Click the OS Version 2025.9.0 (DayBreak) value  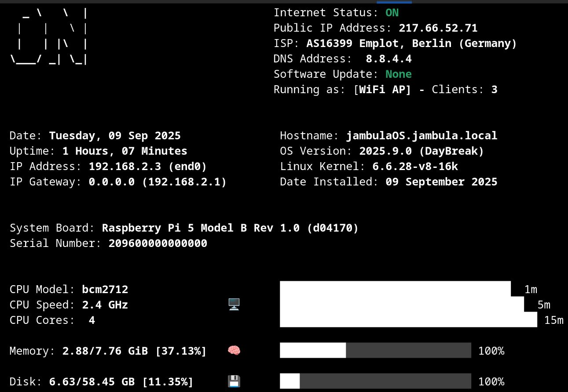click(421, 151)
